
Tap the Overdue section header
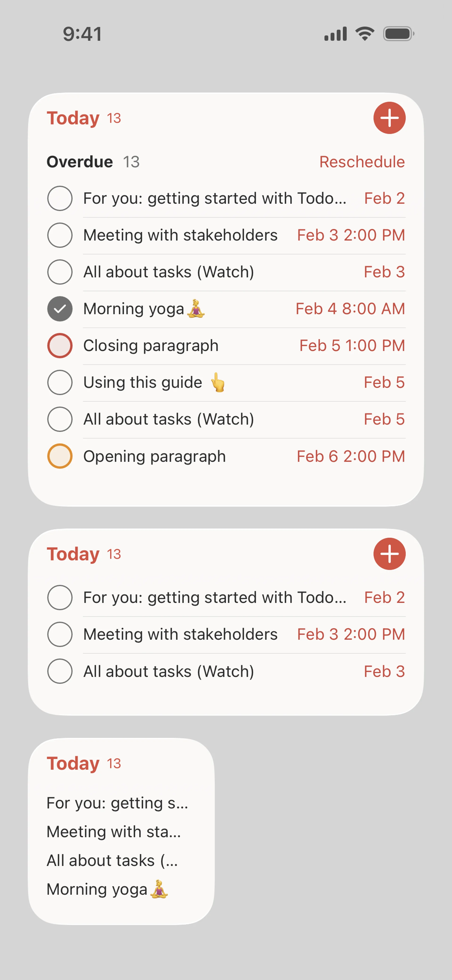[x=80, y=162]
